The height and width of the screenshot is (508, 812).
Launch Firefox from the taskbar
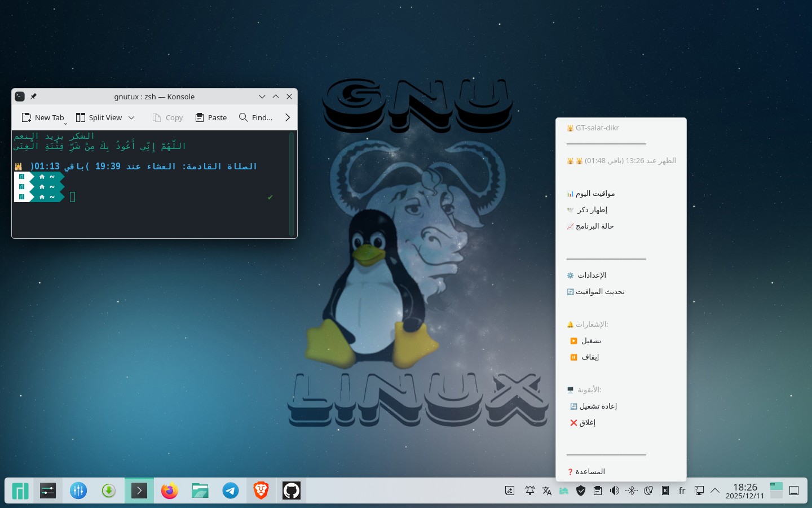click(x=169, y=491)
